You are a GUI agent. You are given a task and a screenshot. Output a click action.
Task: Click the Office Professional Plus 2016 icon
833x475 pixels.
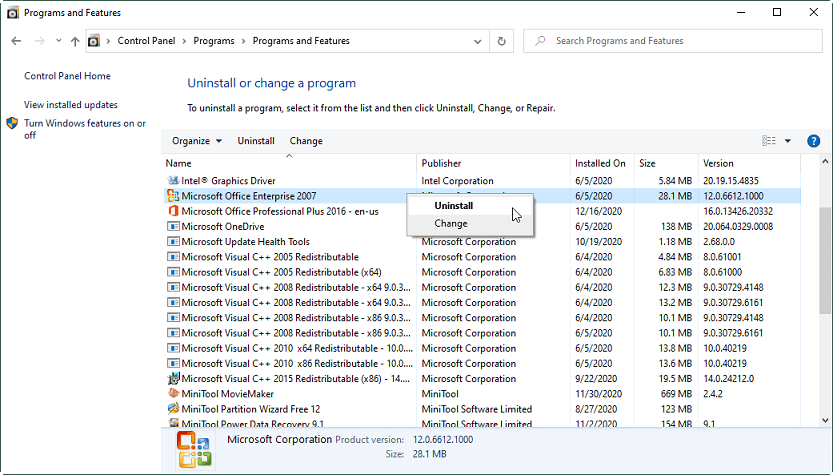click(x=172, y=212)
